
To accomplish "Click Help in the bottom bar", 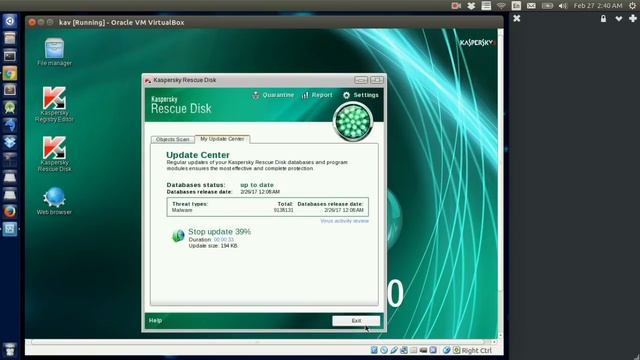I will tap(155, 320).
